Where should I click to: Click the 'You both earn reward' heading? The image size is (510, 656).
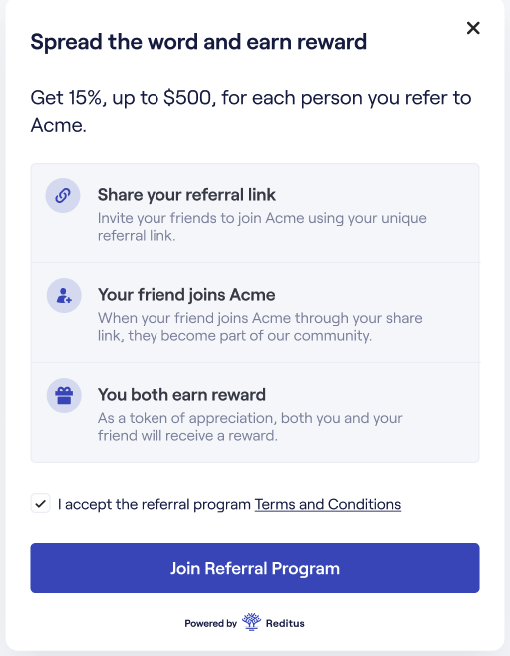pos(182,395)
